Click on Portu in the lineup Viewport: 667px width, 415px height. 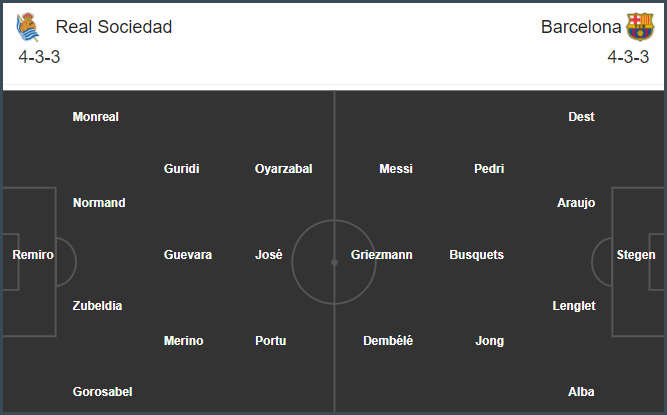coord(271,341)
